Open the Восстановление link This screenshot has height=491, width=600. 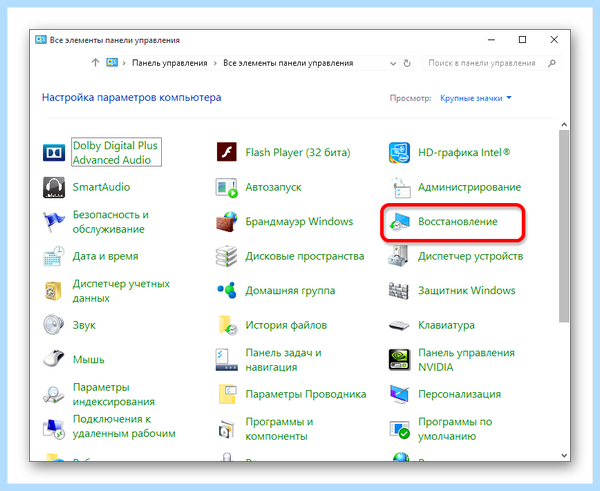coord(458,222)
